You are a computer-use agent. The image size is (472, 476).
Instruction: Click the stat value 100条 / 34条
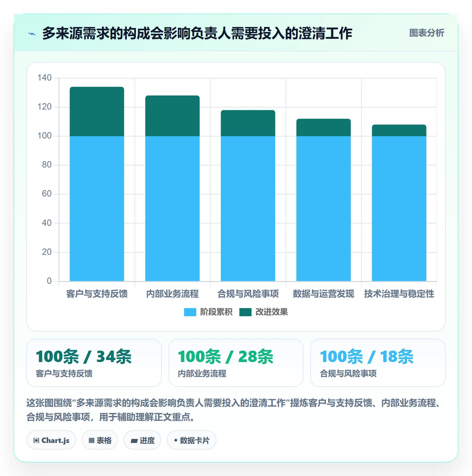click(84, 357)
